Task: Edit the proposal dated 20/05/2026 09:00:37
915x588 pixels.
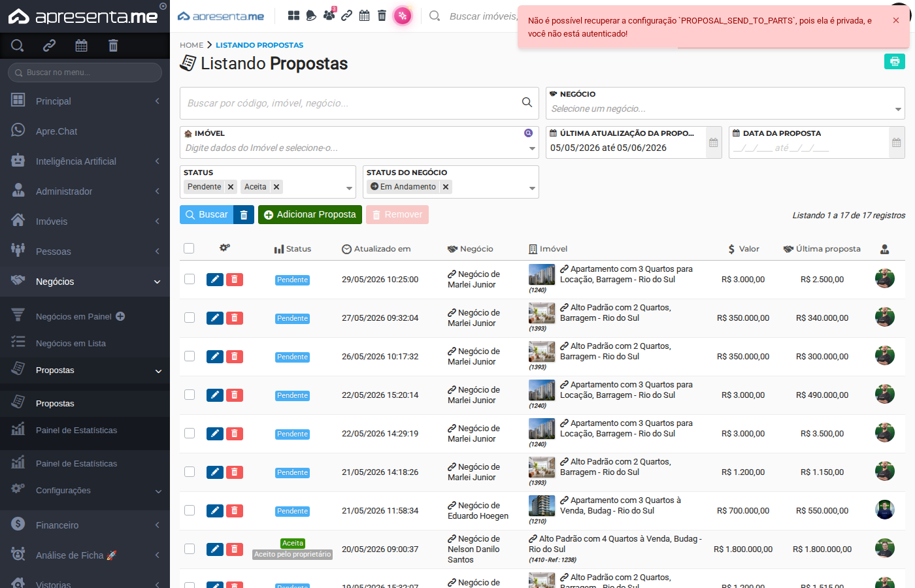Action: point(215,549)
